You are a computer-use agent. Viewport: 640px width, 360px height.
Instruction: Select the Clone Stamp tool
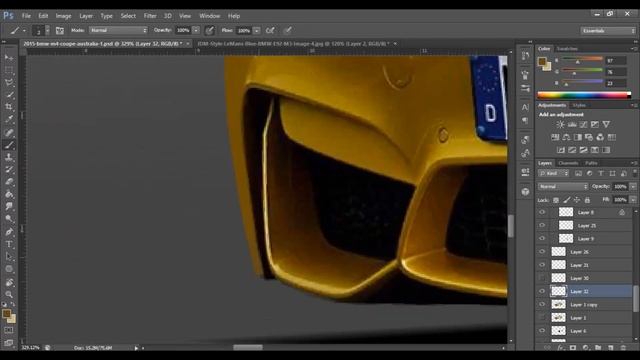[9, 157]
